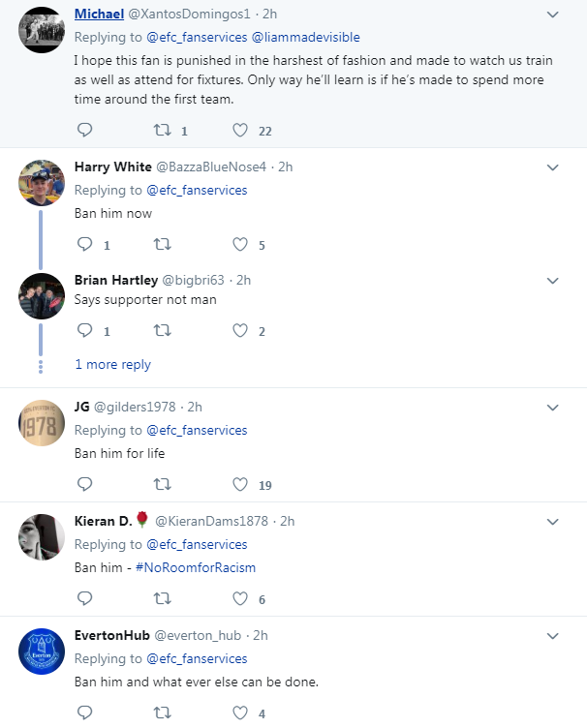Like the EvertonHub tweet

coord(240,713)
